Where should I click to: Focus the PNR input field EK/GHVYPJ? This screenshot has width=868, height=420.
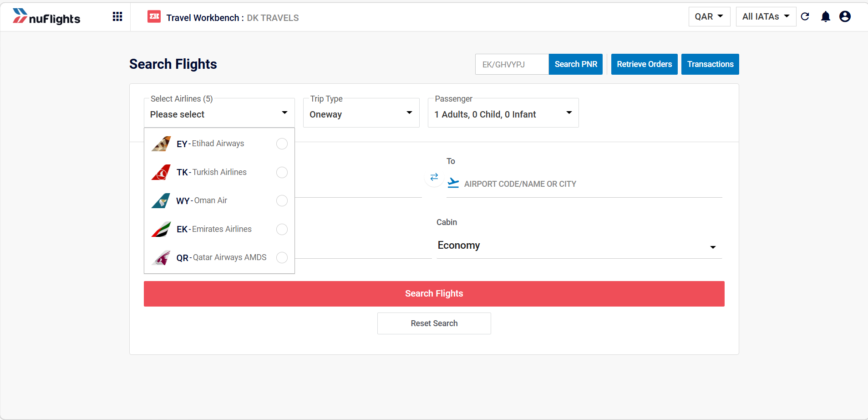[512, 64]
